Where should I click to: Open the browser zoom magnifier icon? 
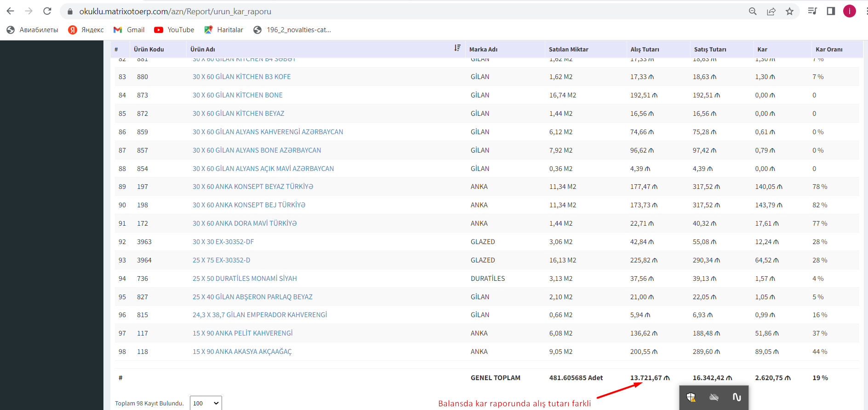click(x=753, y=11)
